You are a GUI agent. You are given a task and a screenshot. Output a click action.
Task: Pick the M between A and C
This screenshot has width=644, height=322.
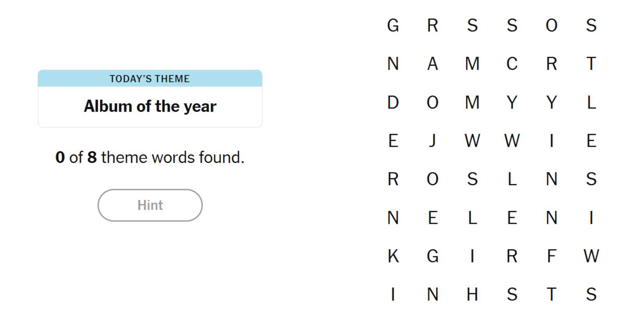pos(472,64)
